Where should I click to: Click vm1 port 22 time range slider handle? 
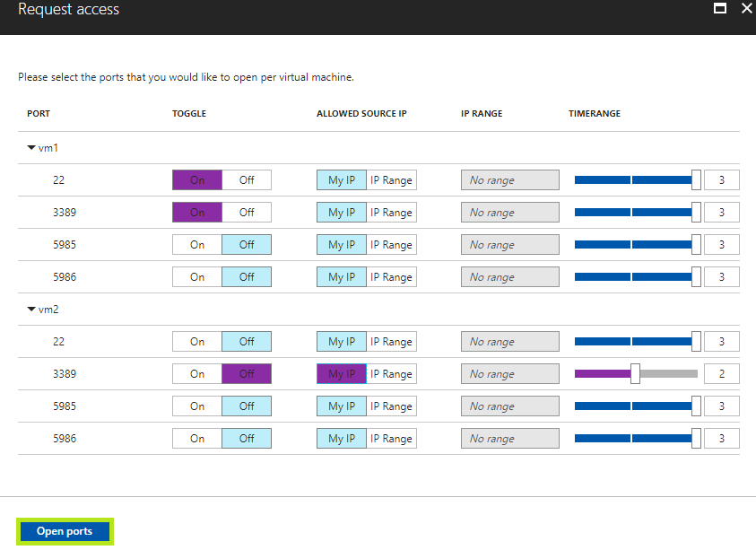tap(696, 180)
